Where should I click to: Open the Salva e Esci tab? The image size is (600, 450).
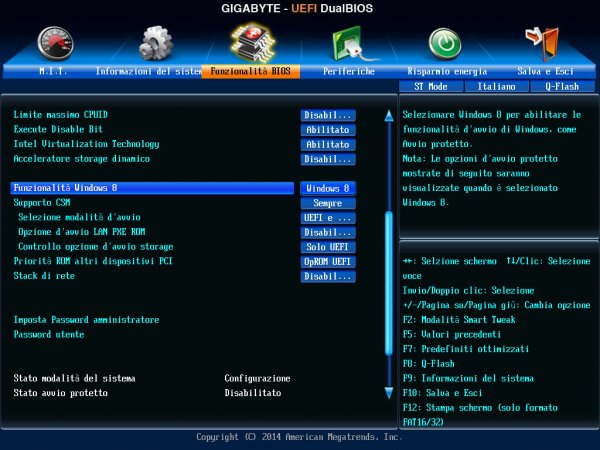click(x=545, y=71)
